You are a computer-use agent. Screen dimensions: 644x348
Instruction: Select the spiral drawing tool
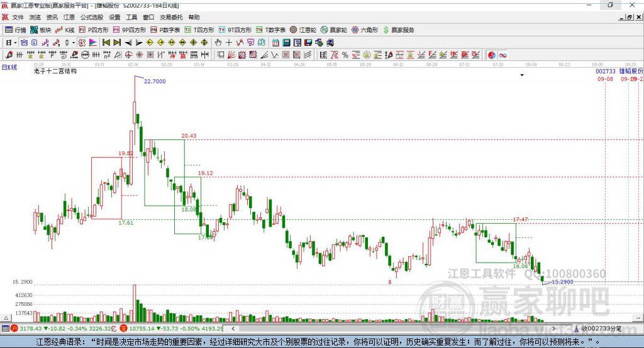tap(64, 55)
